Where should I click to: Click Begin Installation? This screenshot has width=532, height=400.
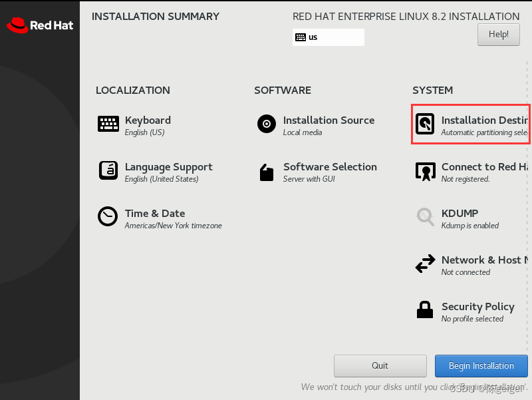pos(481,365)
